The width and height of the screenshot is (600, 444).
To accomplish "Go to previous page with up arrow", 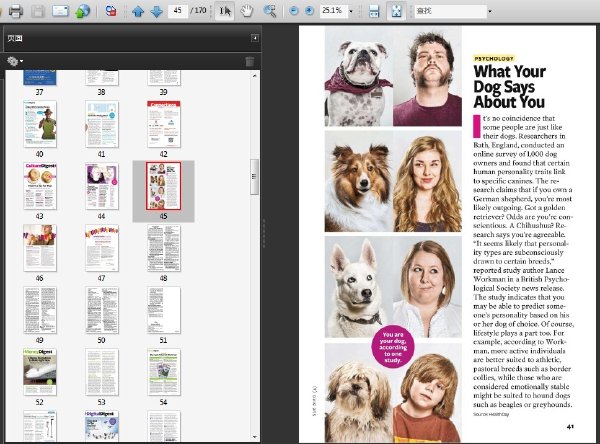I will (138, 11).
